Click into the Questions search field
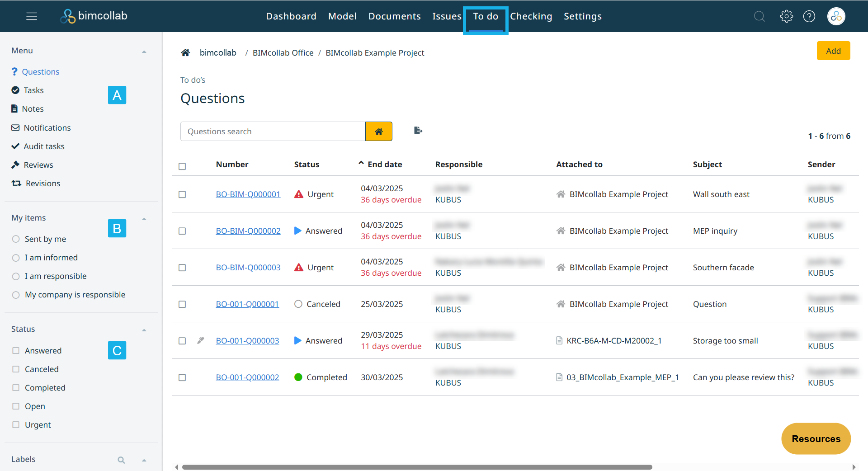 point(273,132)
